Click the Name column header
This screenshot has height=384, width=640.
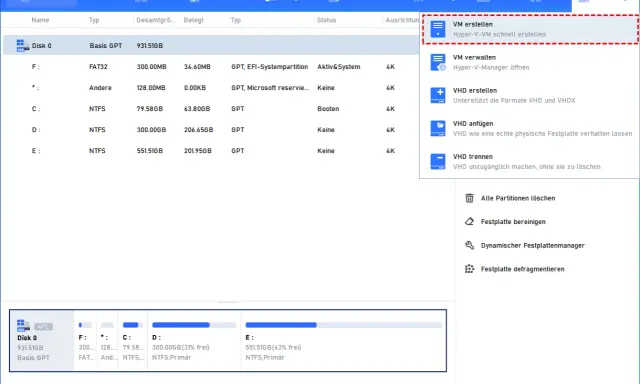40,20
